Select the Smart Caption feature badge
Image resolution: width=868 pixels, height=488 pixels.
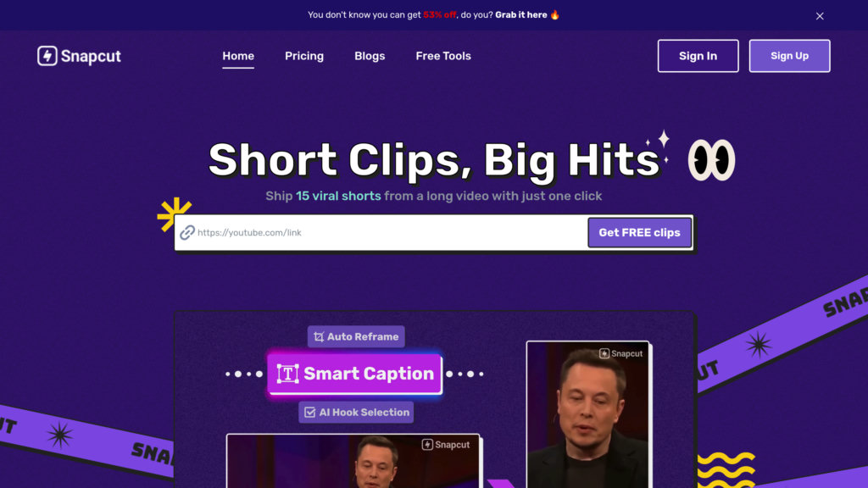coord(354,374)
